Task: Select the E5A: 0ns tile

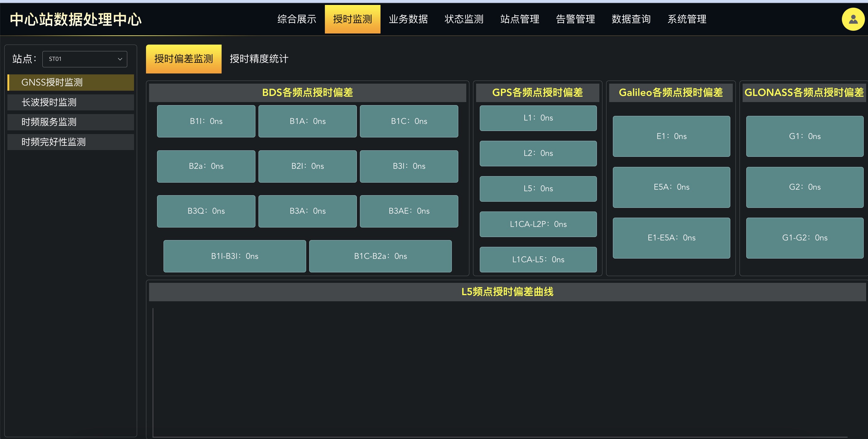Action: [x=671, y=187]
